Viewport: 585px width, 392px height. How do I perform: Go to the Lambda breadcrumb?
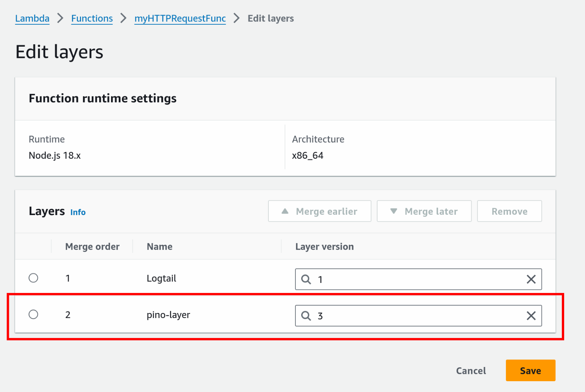tap(32, 19)
